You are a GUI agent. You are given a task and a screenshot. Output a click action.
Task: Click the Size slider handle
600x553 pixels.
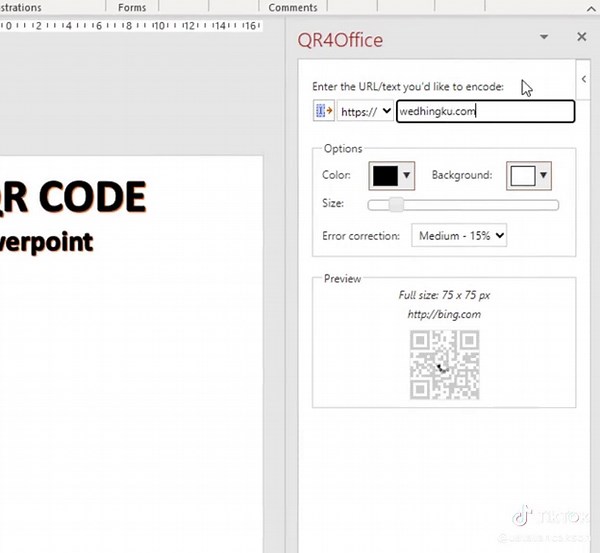(396, 205)
